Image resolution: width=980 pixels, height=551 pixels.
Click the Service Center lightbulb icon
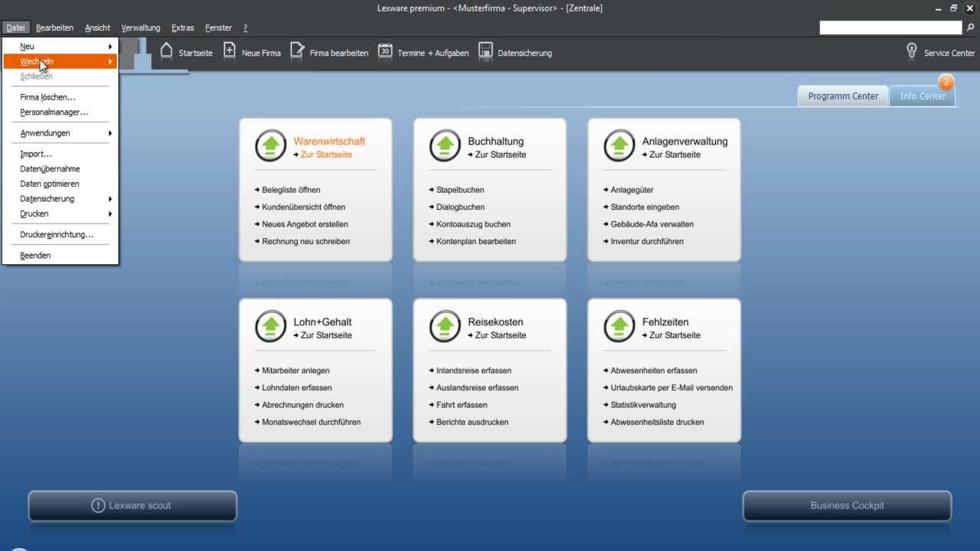click(911, 51)
